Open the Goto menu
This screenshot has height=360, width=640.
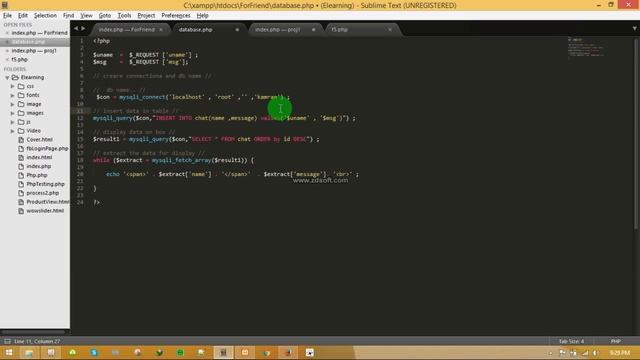click(x=104, y=16)
